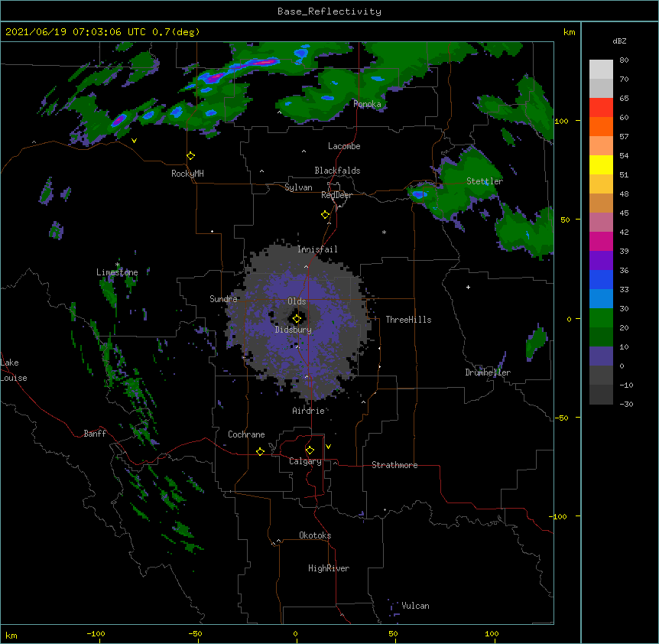Screen dimensions: 659x644
Task: Select the dark orange 57-60 dBZ swatch
Action: click(601, 126)
